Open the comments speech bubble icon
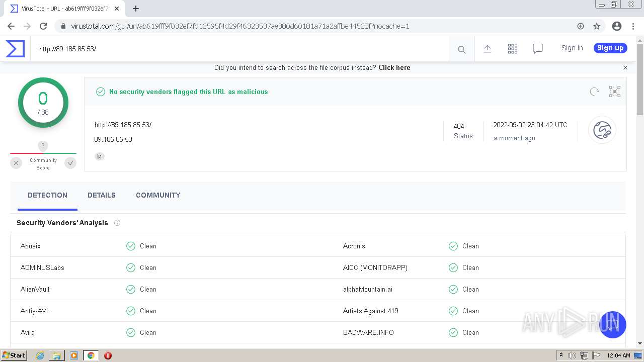Screen dimensions: 644x362 (x=537, y=48)
